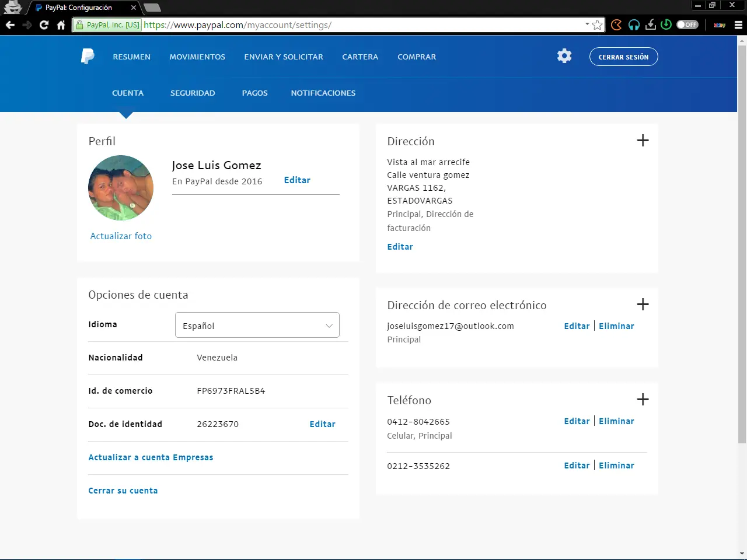The height and width of the screenshot is (560, 747).
Task: Edit phone number 0412-8042665
Action: pyautogui.click(x=577, y=421)
